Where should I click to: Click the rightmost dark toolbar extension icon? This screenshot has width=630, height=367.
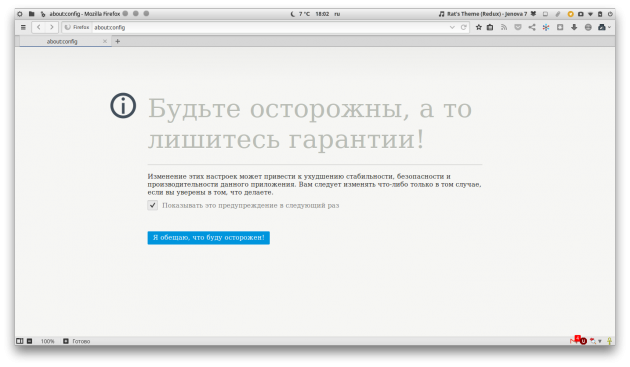click(x=601, y=27)
